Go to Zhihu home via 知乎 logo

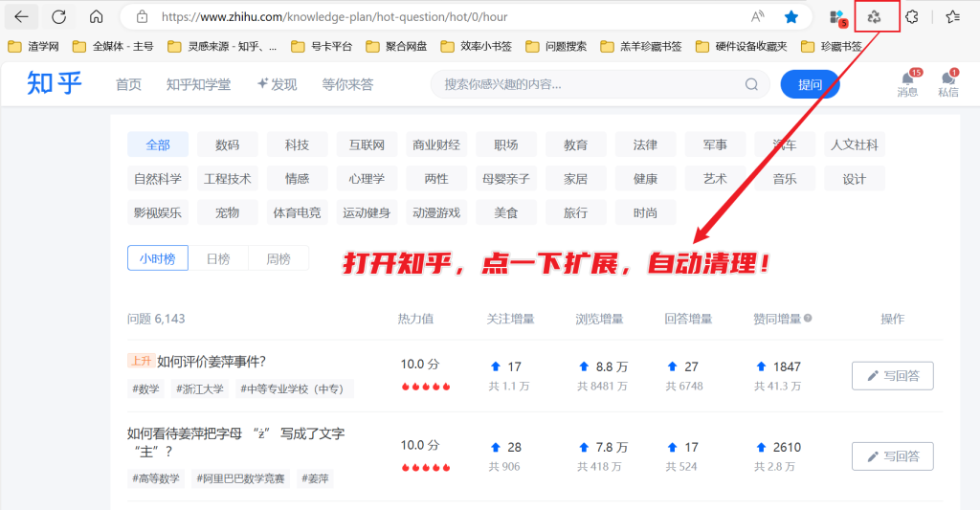(x=55, y=83)
